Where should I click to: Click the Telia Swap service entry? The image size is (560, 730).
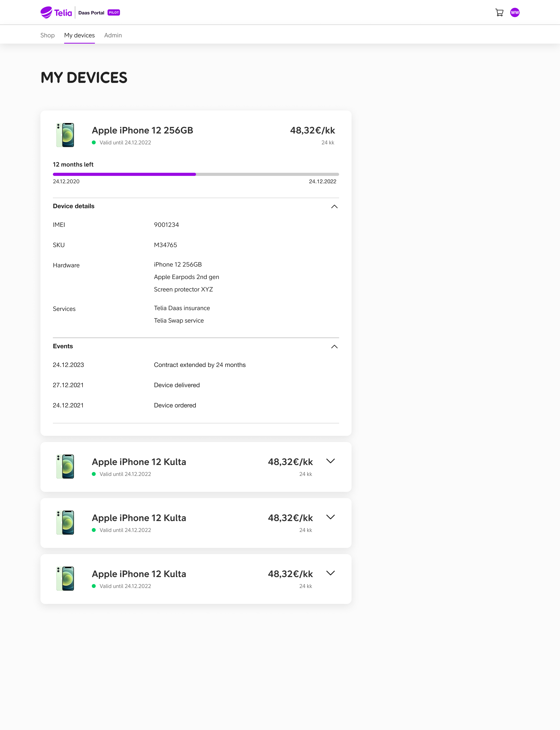[x=179, y=320]
